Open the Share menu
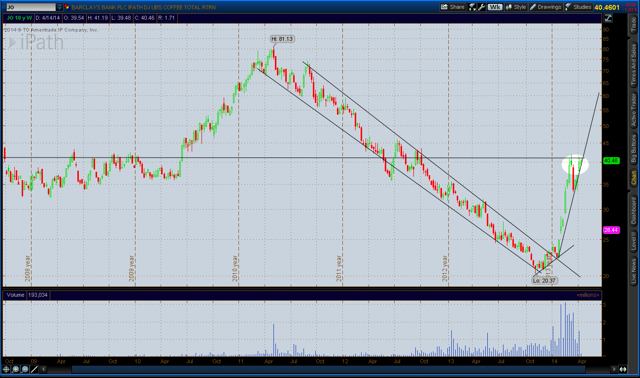640x378 pixels. point(453,7)
